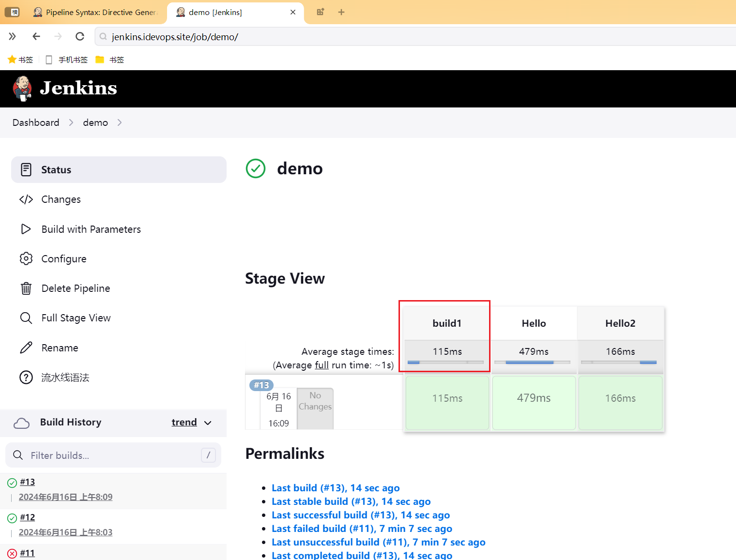Expand breadcrumb chevron after demo
This screenshot has width=736, height=560.
[119, 122]
